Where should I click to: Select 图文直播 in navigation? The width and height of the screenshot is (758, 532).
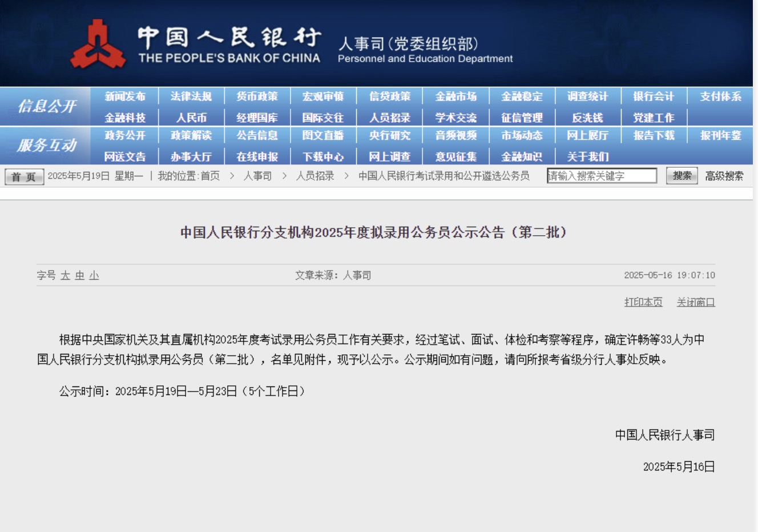click(x=323, y=135)
